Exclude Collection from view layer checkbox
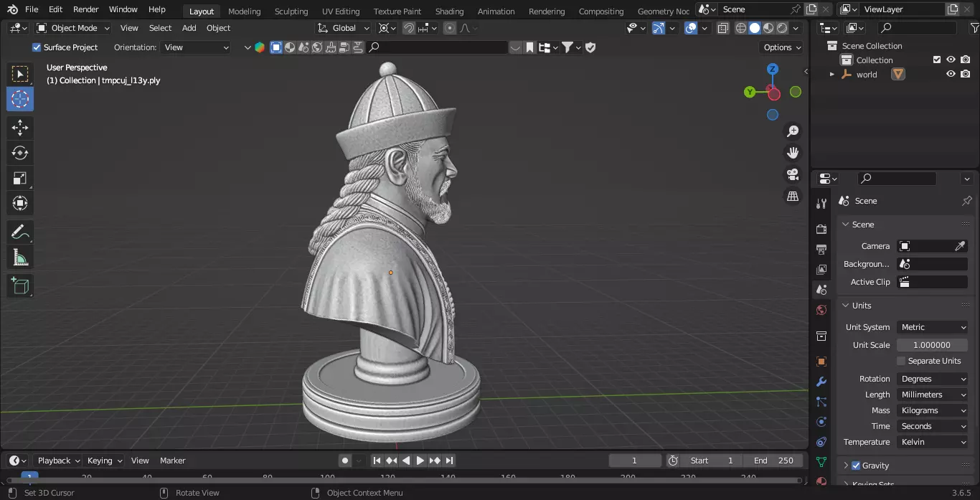This screenshot has height=500, width=980. 936,60
